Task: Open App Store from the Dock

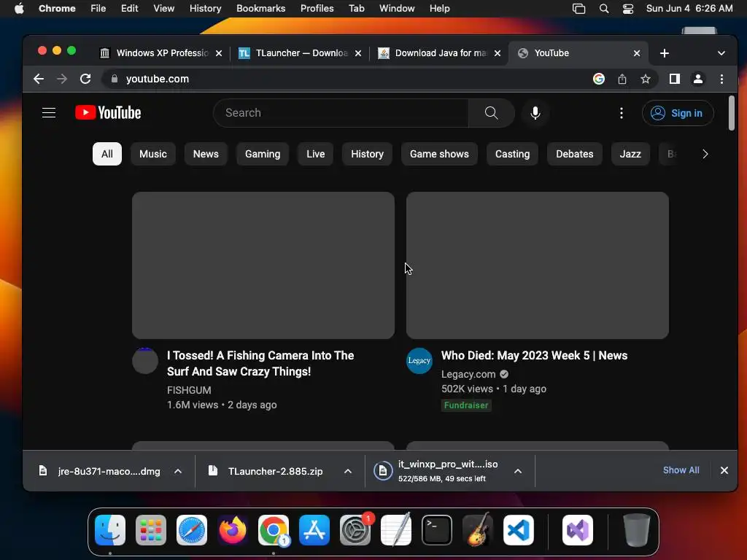Action: 314,530
